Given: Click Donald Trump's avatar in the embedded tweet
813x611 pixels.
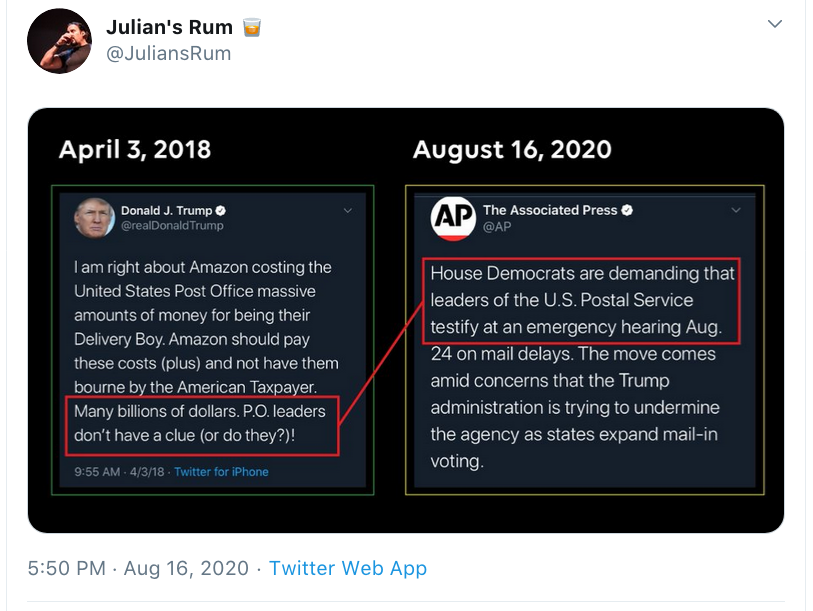Looking at the screenshot, I should (94, 217).
